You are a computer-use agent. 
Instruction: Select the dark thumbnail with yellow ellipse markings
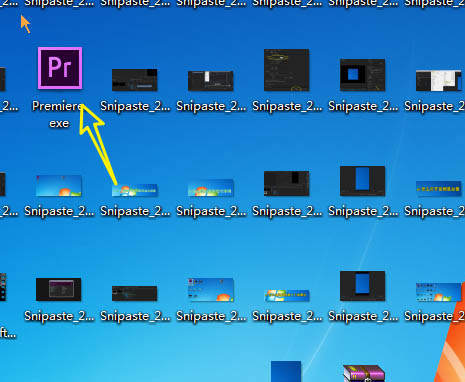[286, 70]
